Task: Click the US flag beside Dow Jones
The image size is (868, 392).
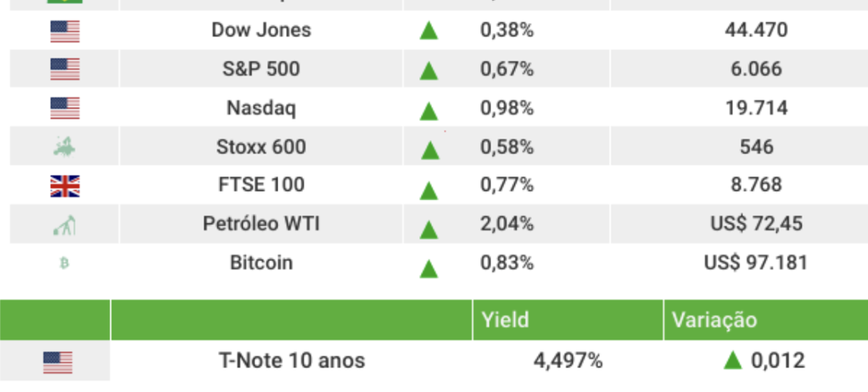Action: coord(64,31)
